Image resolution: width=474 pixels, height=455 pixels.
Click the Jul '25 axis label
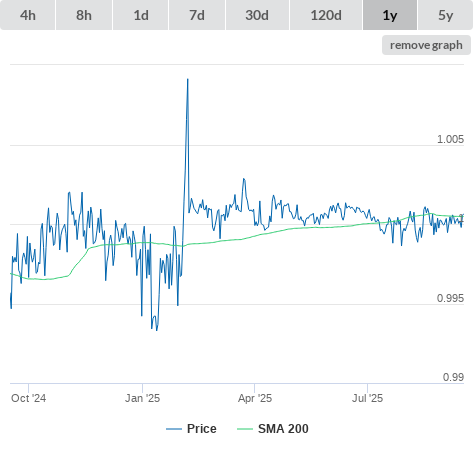367,398
